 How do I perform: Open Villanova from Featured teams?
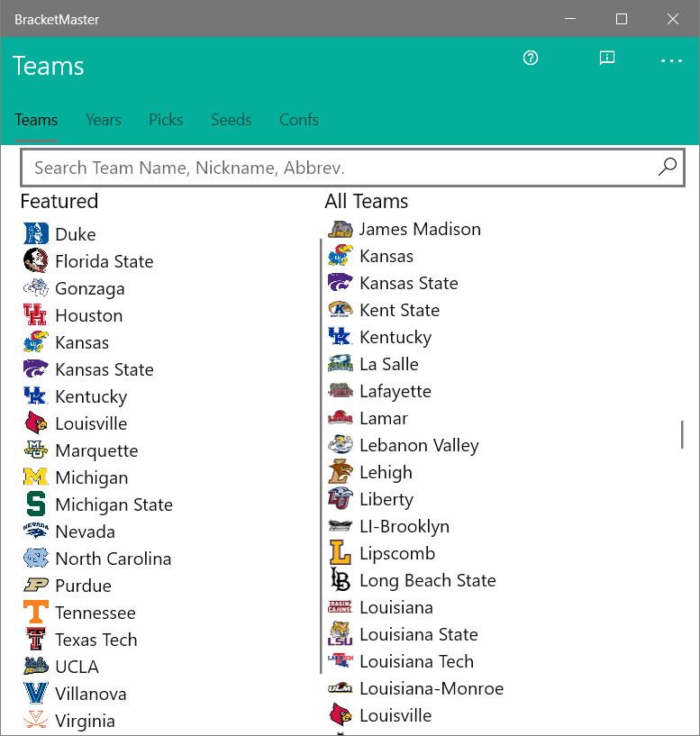91,694
